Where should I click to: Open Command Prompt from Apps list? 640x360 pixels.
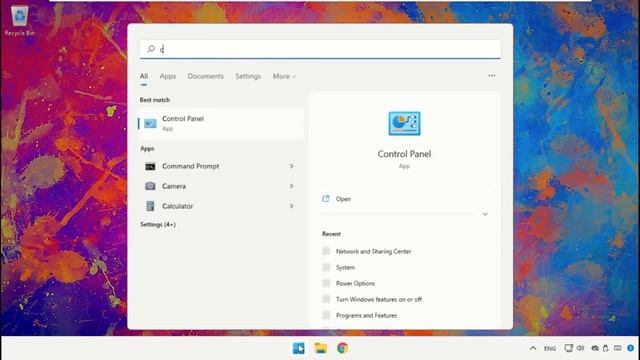click(x=221, y=166)
